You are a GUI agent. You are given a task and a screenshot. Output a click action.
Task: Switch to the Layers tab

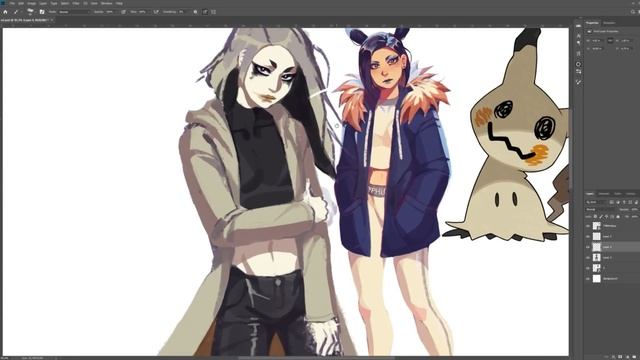(590, 194)
